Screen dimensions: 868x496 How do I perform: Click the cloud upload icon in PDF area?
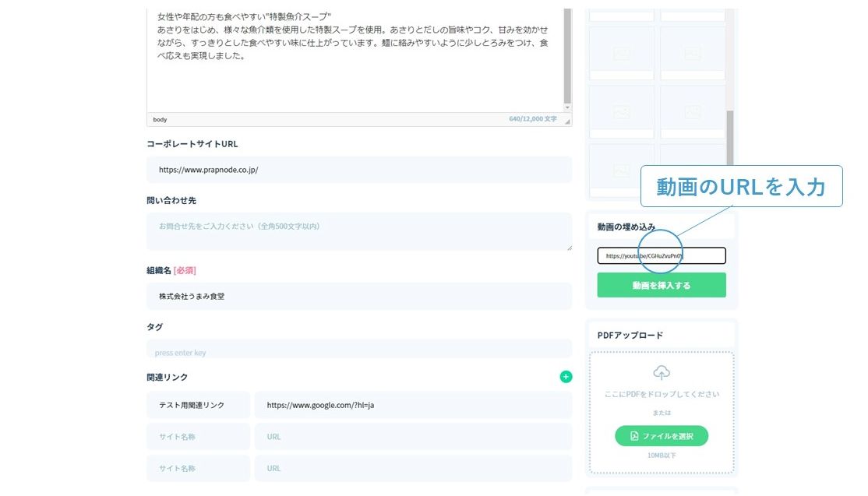[x=661, y=373]
